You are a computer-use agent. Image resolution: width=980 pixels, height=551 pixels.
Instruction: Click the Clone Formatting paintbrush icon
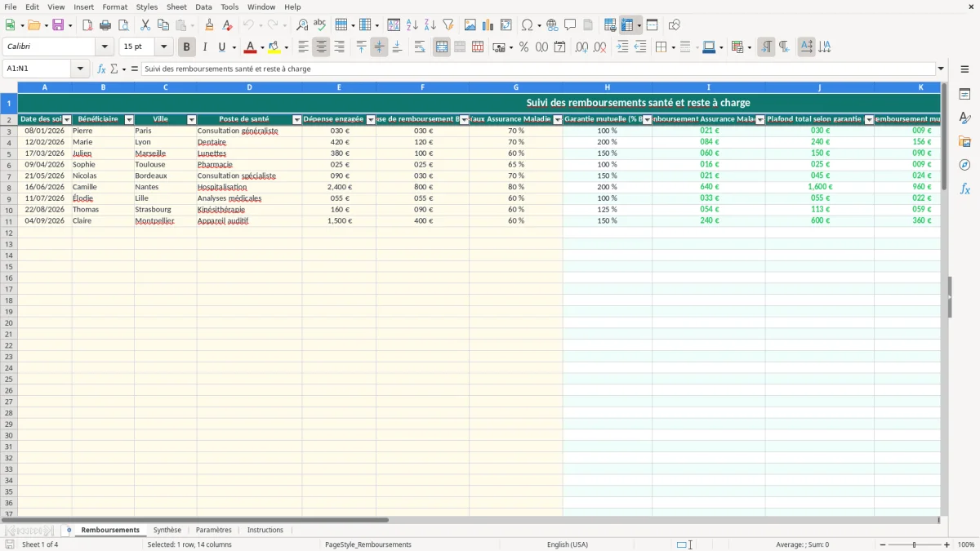[x=210, y=25]
